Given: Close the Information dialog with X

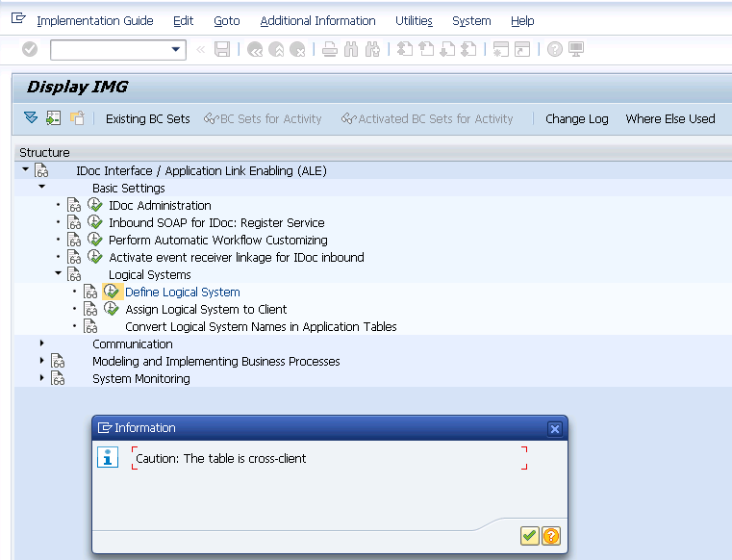Looking at the screenshot, I should point(555,429).
